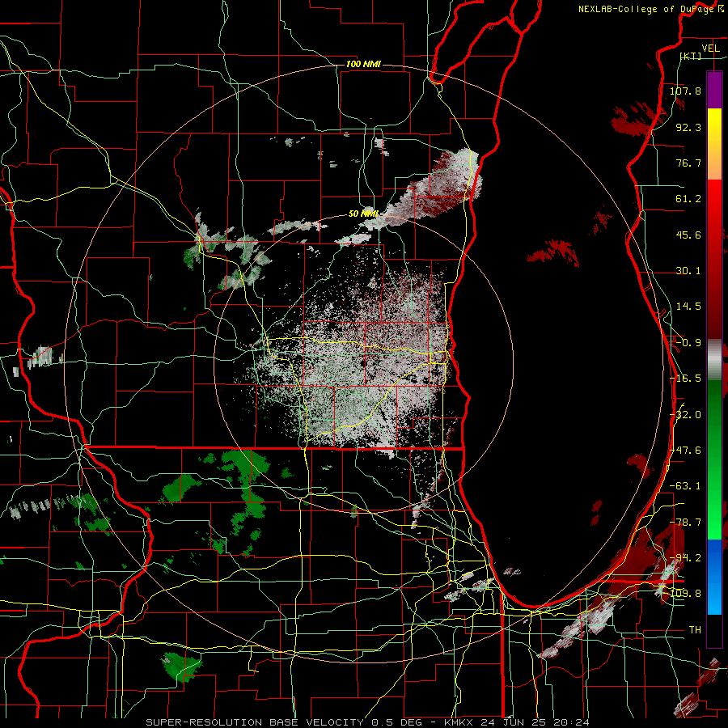Select the -94.2 velocity scale value
This screenshot has width=728, height=728.
(x=685, y=558)
